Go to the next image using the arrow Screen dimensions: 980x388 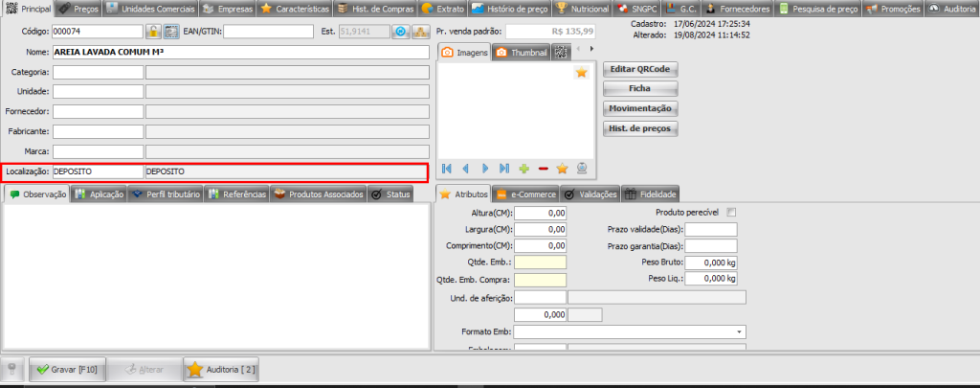[485, 169]
